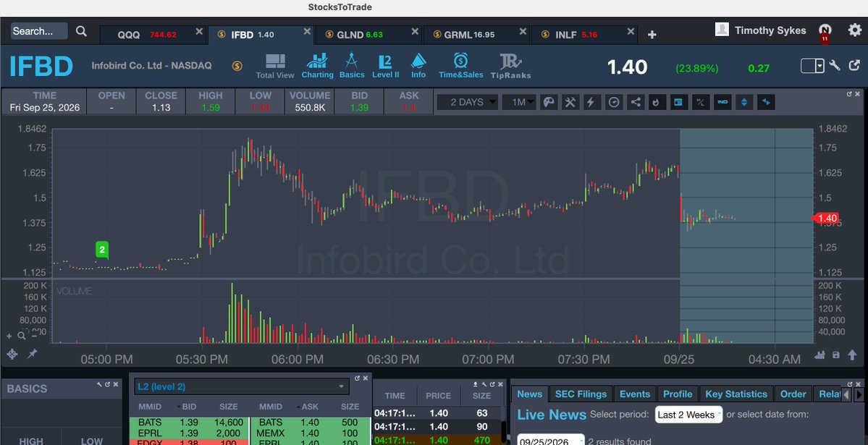The width and height of the screenshot is (868, 445).
Task: Open the SEC Filings tab
Action: point(581,394)
